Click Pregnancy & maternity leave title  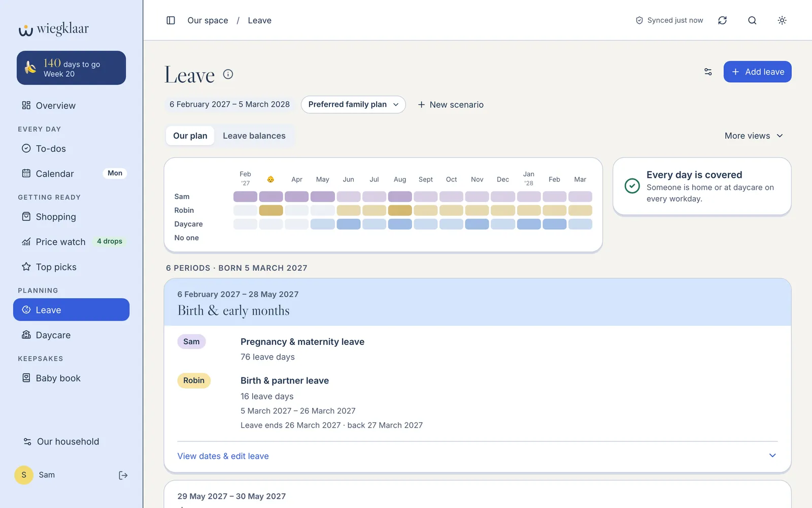click(x=302, y=342)
